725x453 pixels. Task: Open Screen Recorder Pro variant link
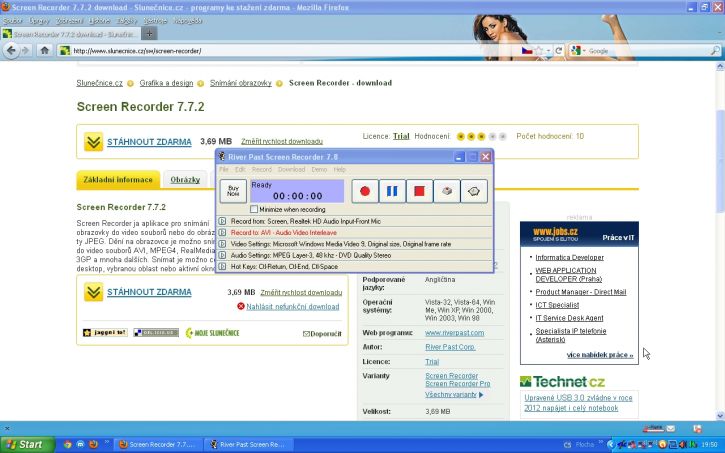(458, 384)
